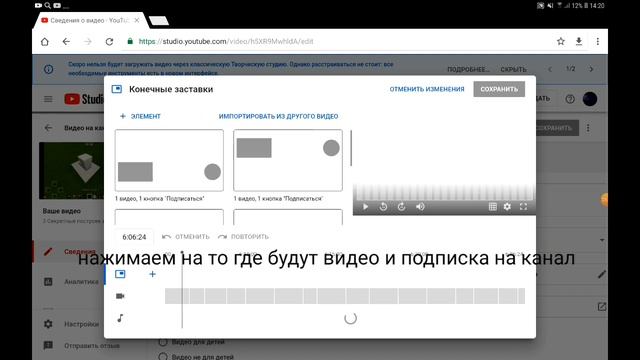Reload the page with refresh icon
The image size is (640, 360).
[x=109, y=41]
